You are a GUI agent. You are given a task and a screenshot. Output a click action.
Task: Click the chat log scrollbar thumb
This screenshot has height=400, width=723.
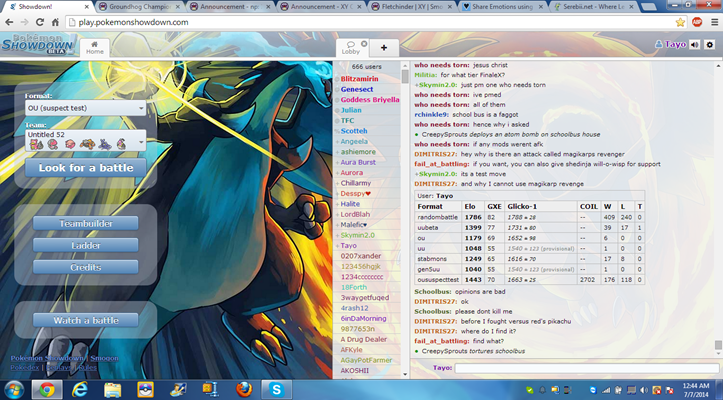[x=718, y=346]
